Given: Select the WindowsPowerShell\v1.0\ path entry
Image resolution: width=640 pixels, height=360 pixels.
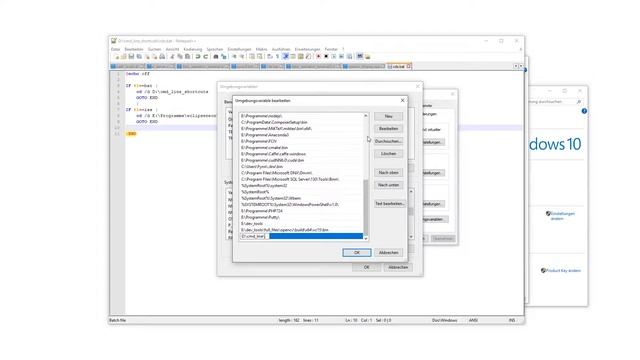Looking at the screenshot, I should pyautogui.click(x=301, y=204).
